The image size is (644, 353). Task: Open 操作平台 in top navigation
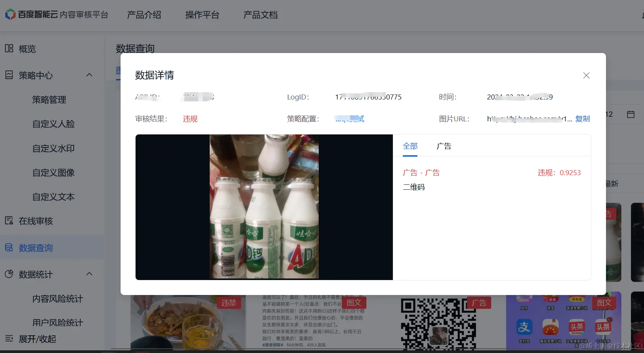point(202,15)
